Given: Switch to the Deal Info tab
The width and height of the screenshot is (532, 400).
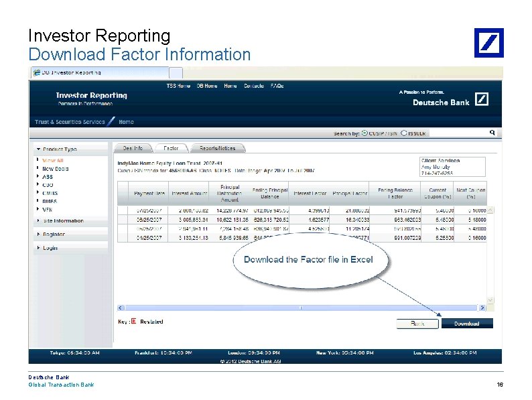Looking at the screenshot, I should pos(133,148).
